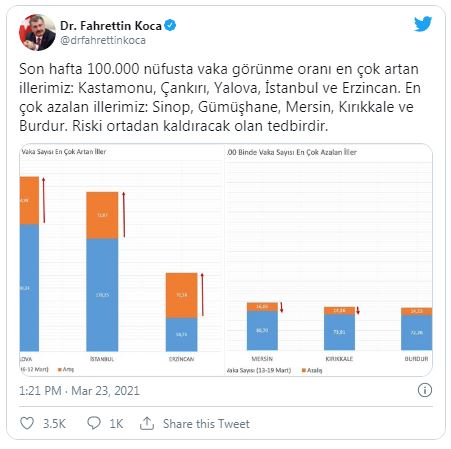Click the Kırıkkale bar in the right chart
451x449 pixels.
pos(339,328)
